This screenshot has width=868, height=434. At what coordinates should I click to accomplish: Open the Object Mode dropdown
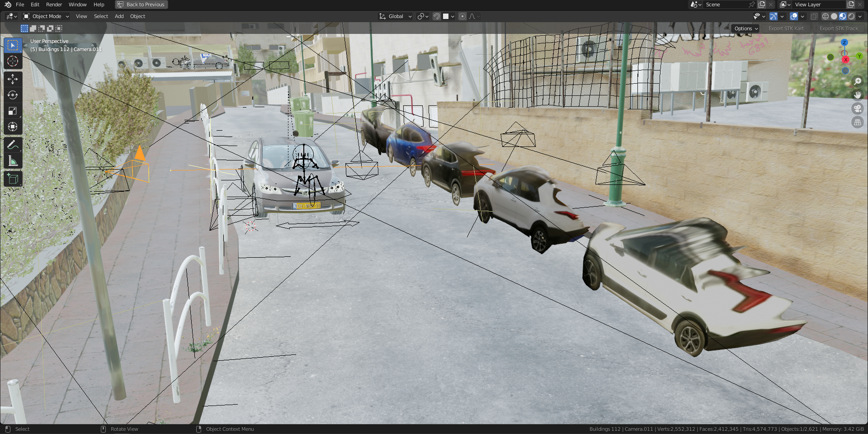[46, 16]
